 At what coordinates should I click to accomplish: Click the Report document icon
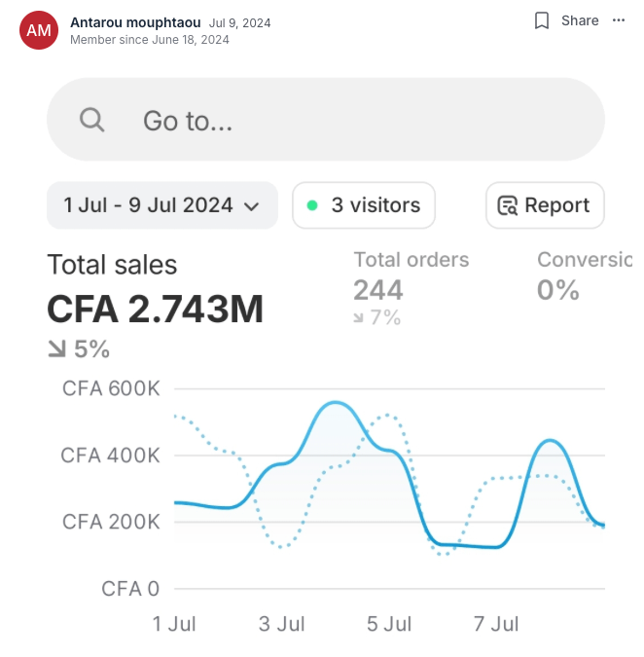click(507, 205)
